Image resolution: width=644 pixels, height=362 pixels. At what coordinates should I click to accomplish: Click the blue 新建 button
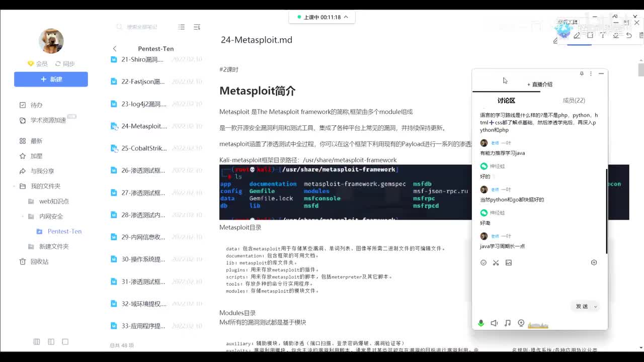(51, 79)
